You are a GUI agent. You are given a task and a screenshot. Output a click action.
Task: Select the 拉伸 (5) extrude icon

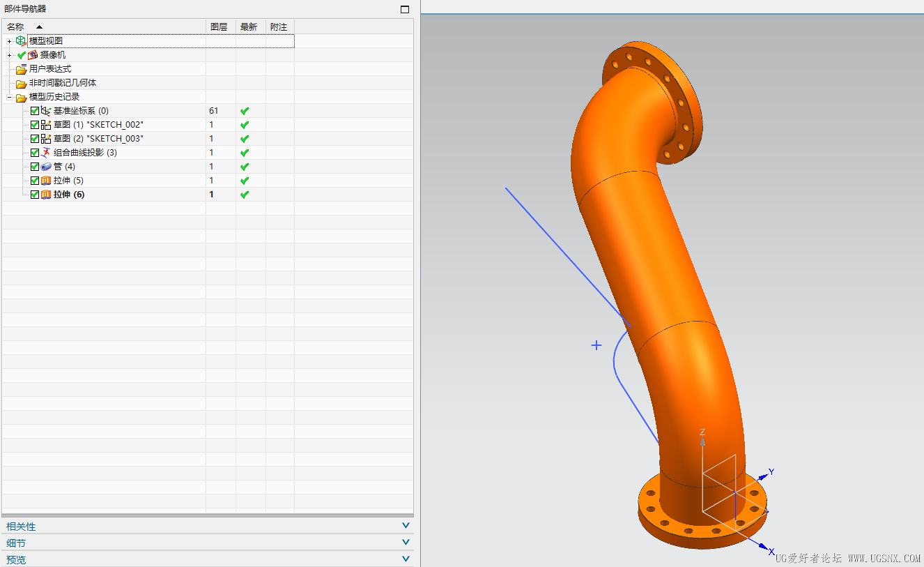pos(46,181)
